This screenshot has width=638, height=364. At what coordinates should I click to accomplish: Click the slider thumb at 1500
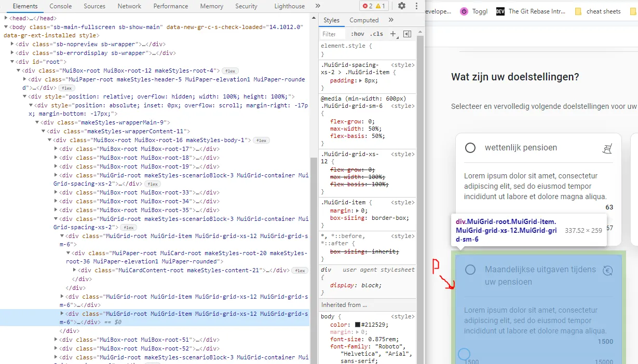coord(464,355)
